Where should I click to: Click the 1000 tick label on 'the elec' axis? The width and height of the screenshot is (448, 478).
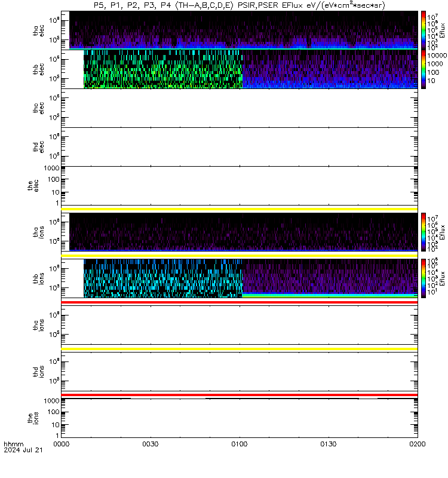51,168
